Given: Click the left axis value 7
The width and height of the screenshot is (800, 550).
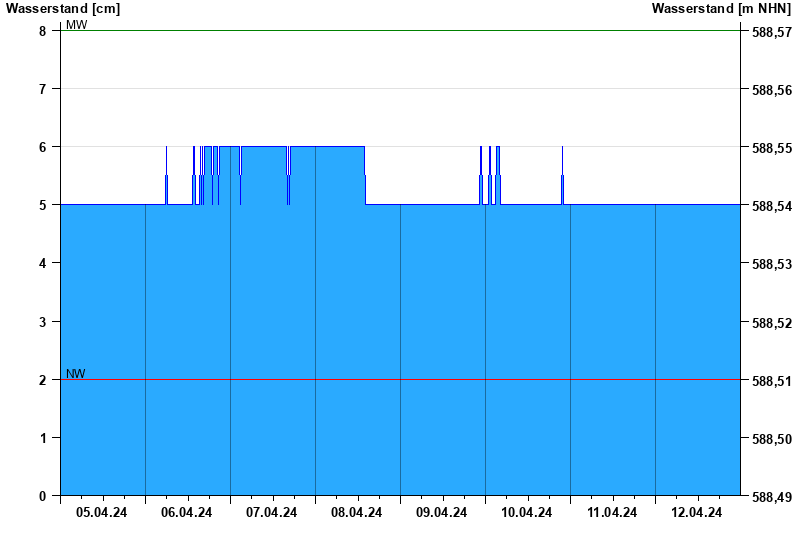Looking at the screenshot, I should pos(42,89).
